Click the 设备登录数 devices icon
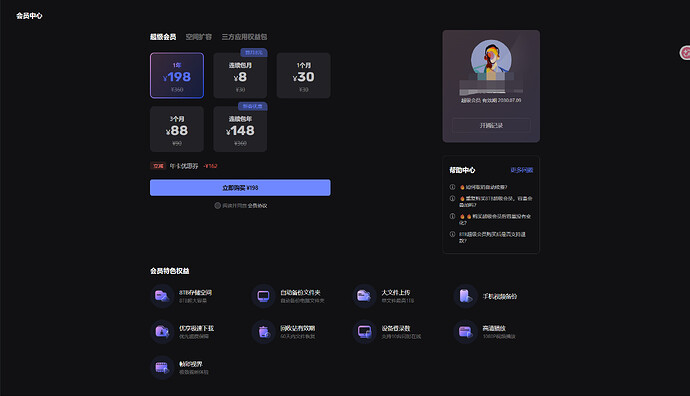Viewport: 690px width, 396px height. [x=364, y=332]
